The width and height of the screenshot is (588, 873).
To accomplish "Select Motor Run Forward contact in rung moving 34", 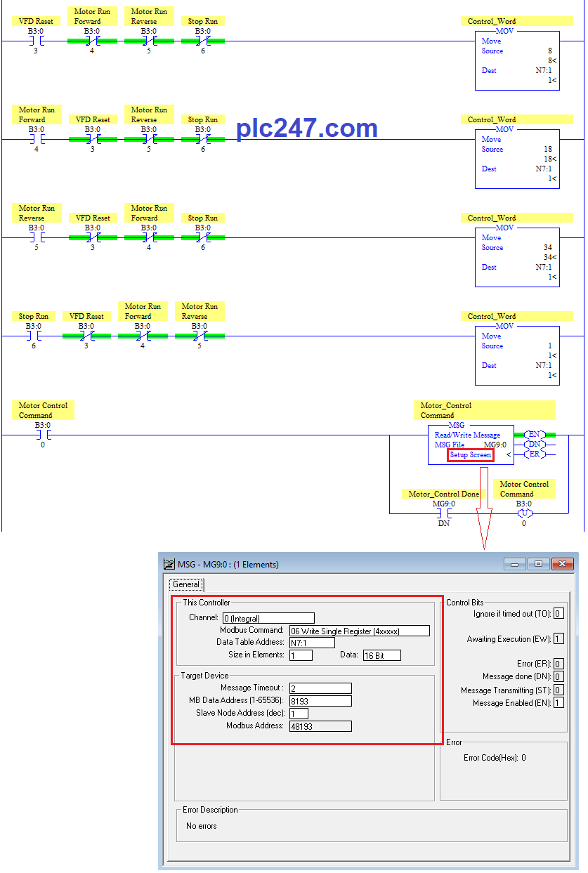I will pos(148,237).
